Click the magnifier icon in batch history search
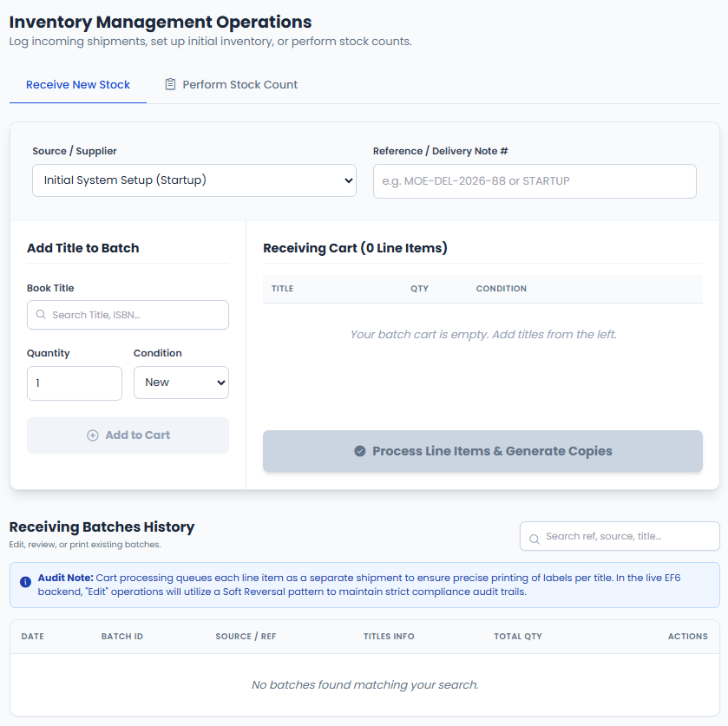 point(535,539)
